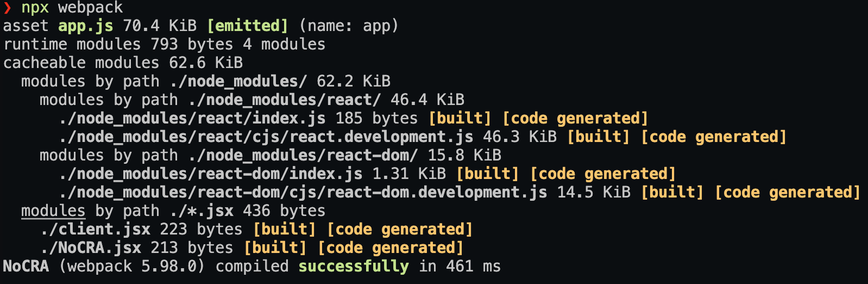Screen dimensions: 868x284
Task: Click '[code generated]' on NoCRA.jsx row
Action: click(x=391, y=248)
